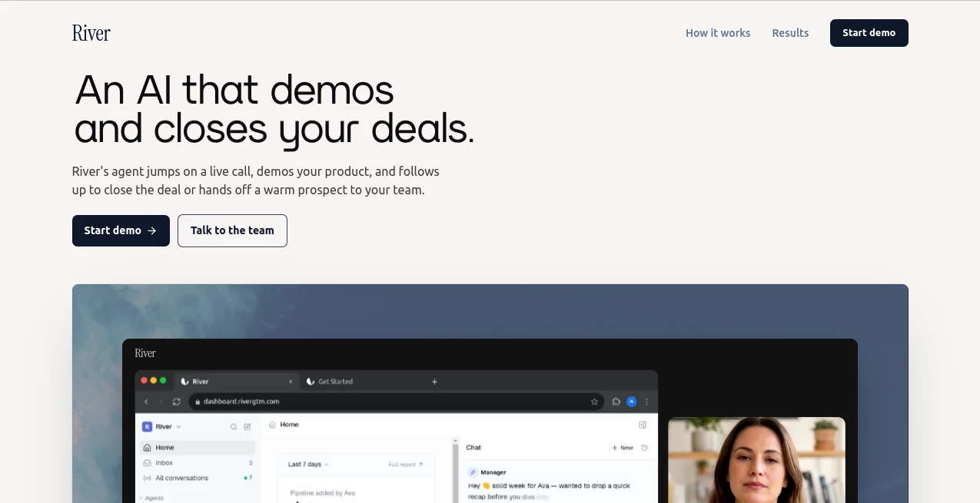Image resolution: width=980 pixels, height=503 pixels.
Task: Open chat history with the clock icon
Action: pyautogui.click(x=644, y=448)
